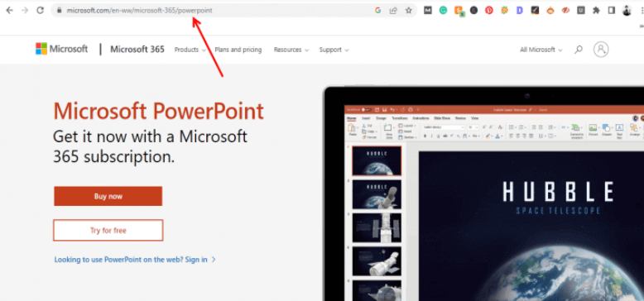Open the grey U extension icon

tap(581, 11)
